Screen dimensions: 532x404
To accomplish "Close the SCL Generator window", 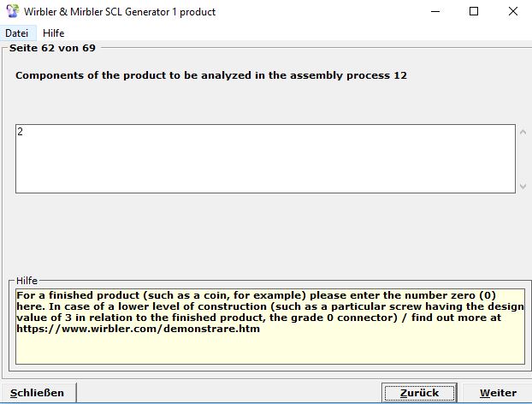I will (x=512, y=12).
